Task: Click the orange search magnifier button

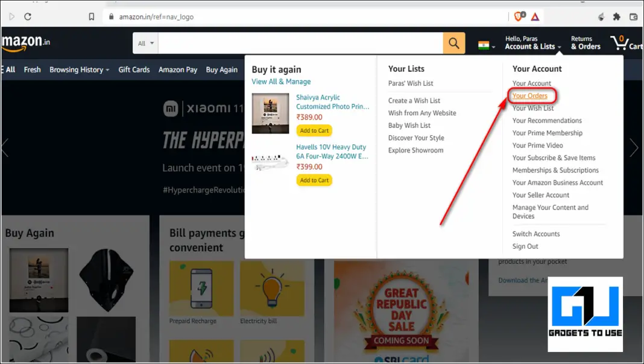Action: pos(454,43)
